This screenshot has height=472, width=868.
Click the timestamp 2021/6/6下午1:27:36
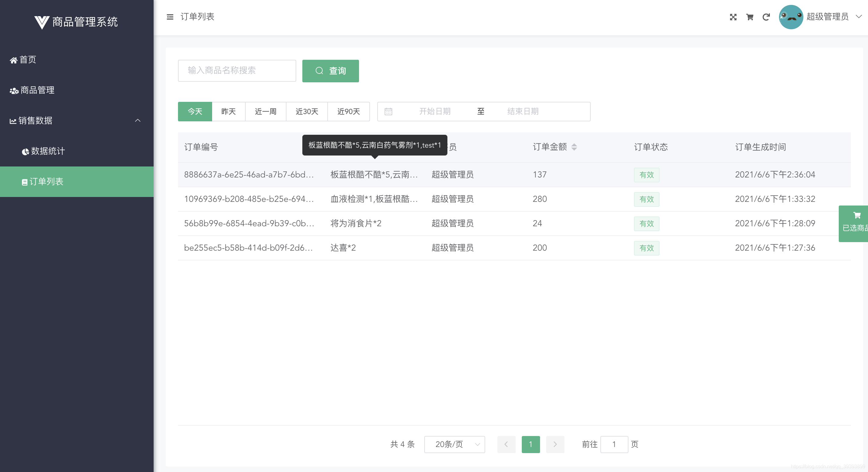[x=775, y=248]
